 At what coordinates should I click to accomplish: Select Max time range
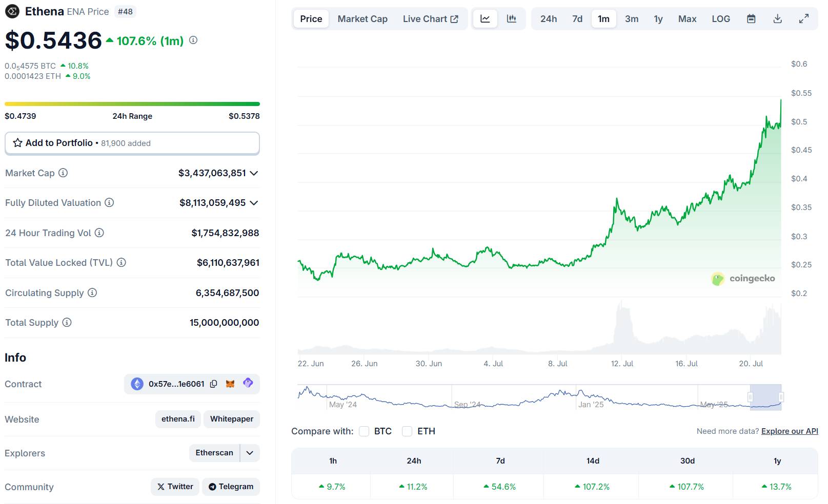point(688,19)
